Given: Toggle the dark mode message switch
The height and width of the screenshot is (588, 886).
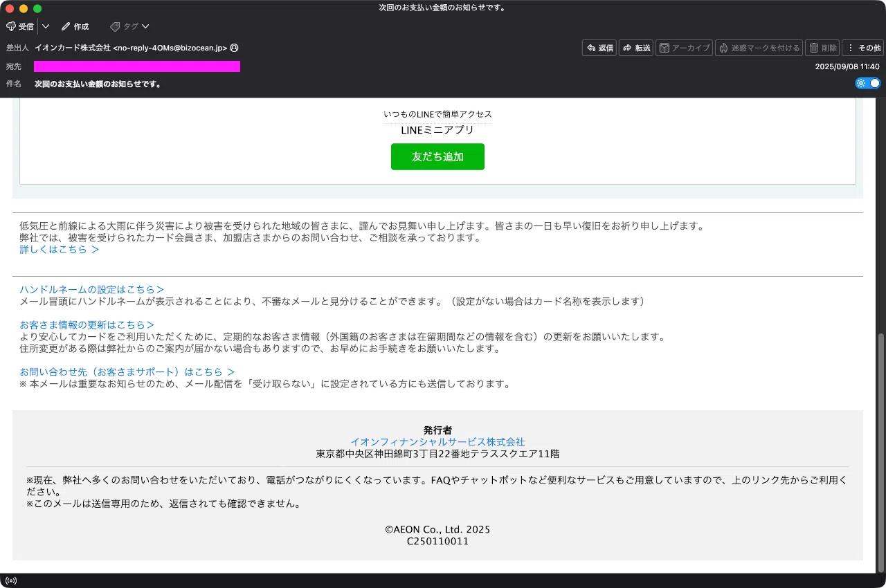Looking at the screenshot, I should pos(868,83).
